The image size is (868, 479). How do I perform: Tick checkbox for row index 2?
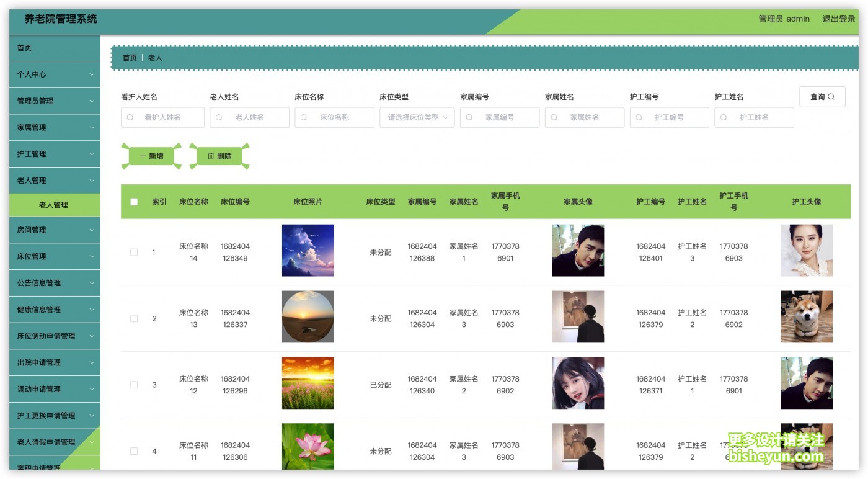(x=134, y=318)
